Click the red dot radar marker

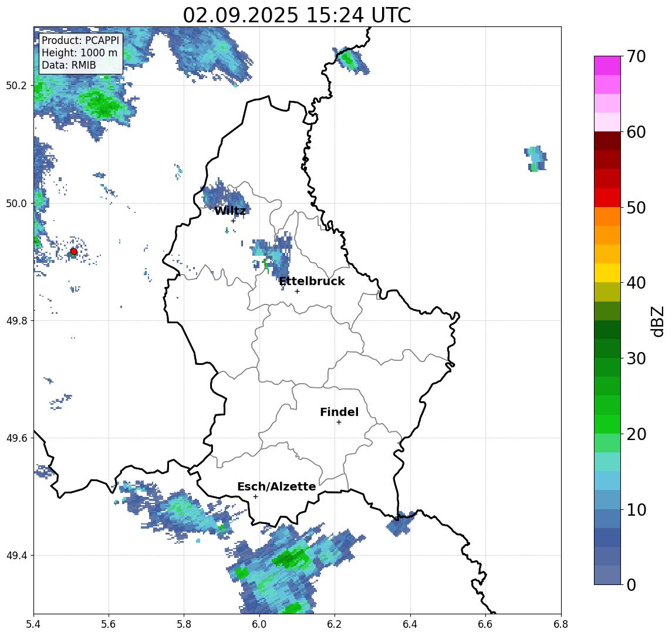tap(74, 252)
